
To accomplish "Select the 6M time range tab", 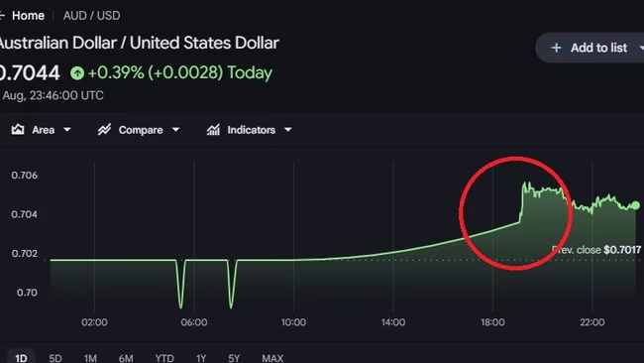I will pos(126,358).
